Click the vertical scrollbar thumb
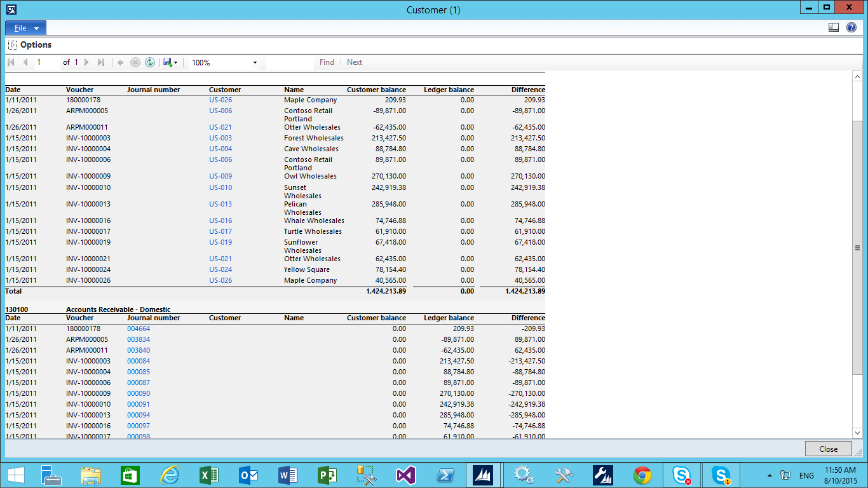This screenshot has width=868, height=488. point(857,248)
